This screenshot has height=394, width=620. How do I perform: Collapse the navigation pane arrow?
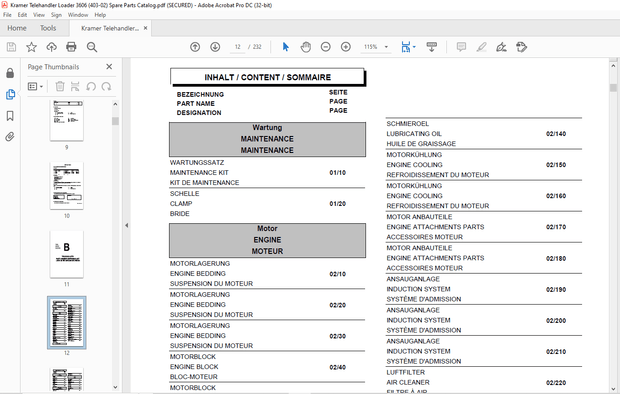click(127, 225)
